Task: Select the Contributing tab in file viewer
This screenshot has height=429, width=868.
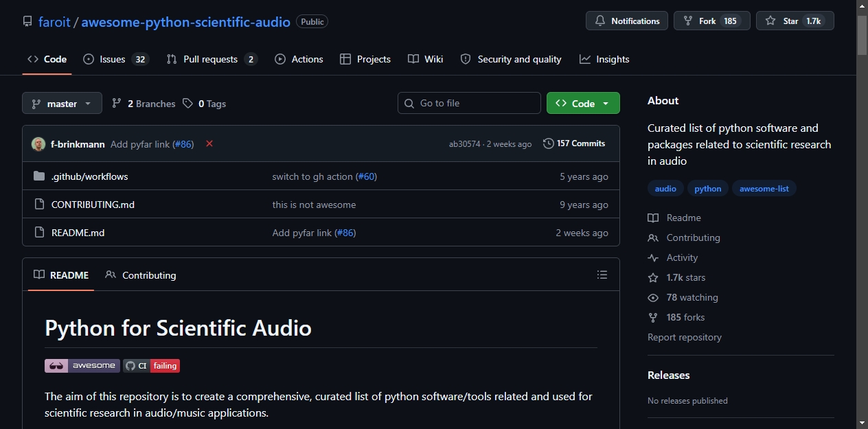Action: pos(141,275)
